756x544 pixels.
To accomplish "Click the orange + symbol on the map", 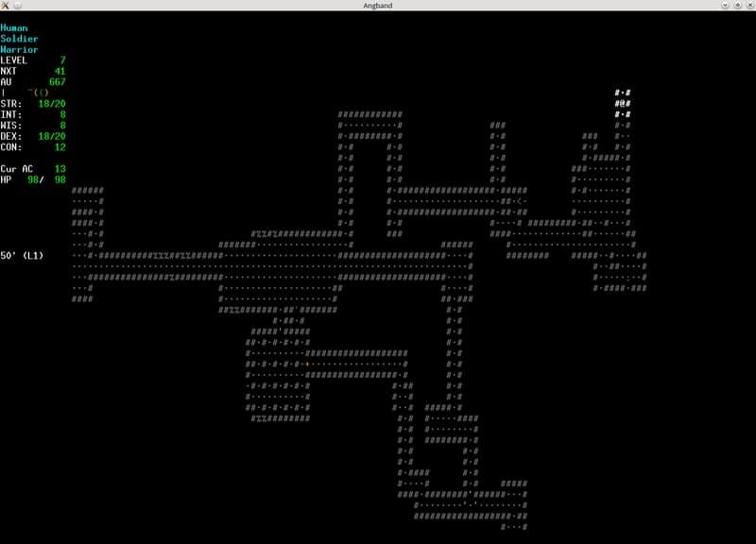I will (x=307, y=365).
